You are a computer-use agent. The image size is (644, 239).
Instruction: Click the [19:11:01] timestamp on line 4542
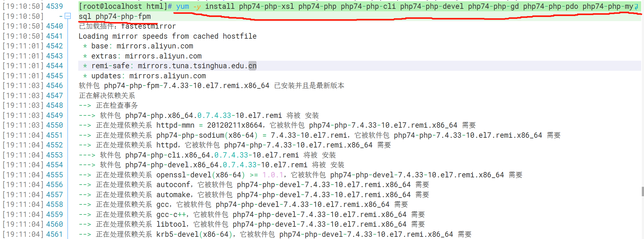[23, 46]
